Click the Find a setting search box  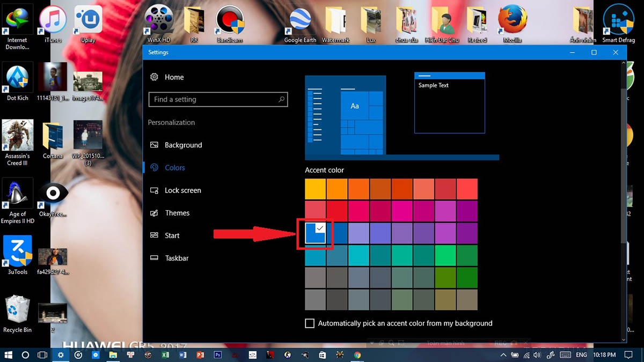click(x=218, y=99)
